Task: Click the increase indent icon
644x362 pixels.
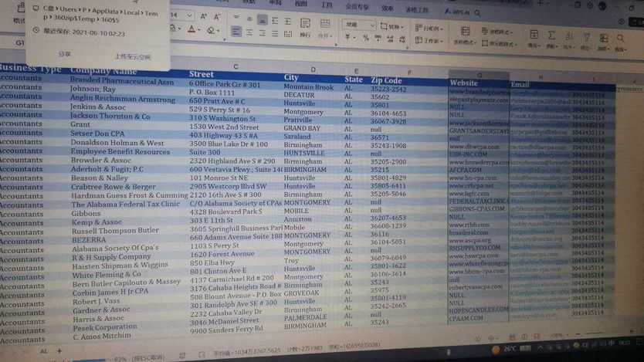Action: coord(288,21)
